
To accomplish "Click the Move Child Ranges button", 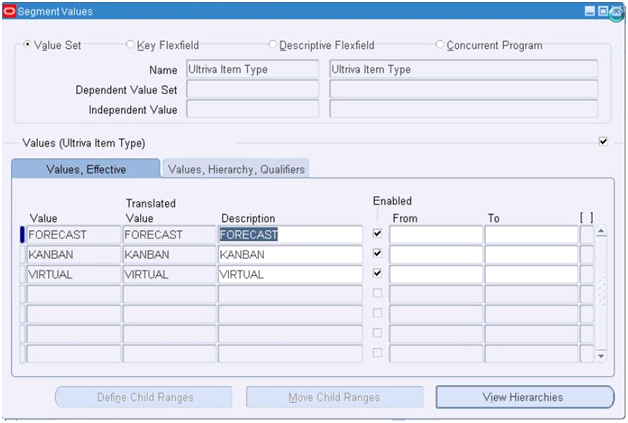I will tap(335, 397).
